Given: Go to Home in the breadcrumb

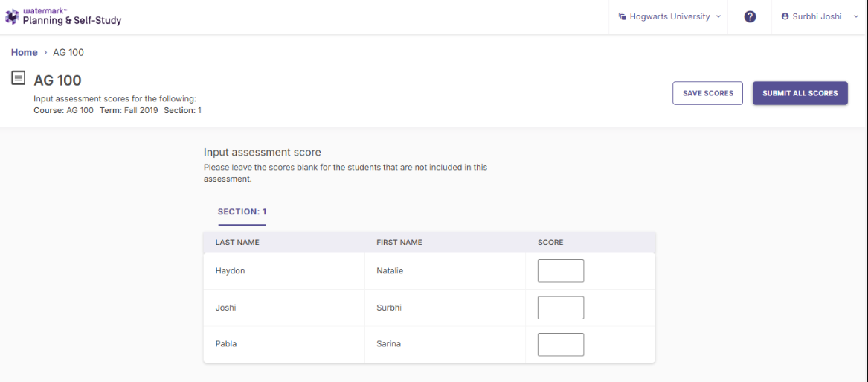Looking at the screenshot, I should 25,52.
